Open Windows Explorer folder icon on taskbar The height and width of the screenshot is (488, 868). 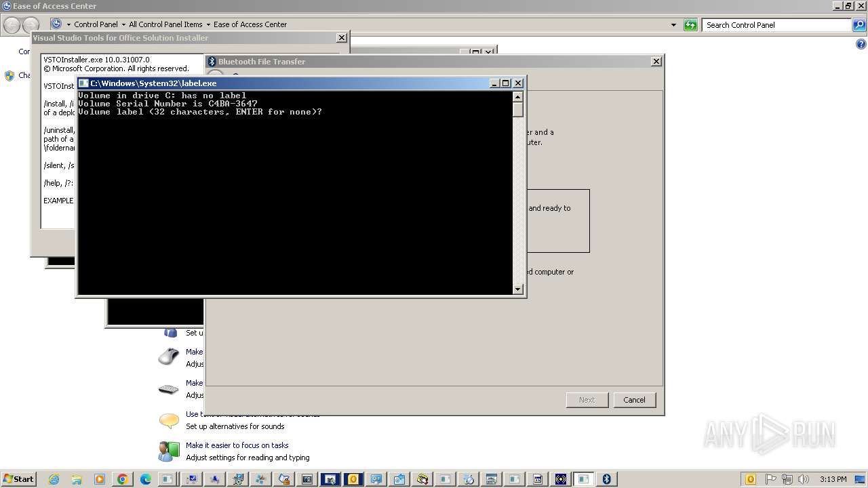point(77,479)
